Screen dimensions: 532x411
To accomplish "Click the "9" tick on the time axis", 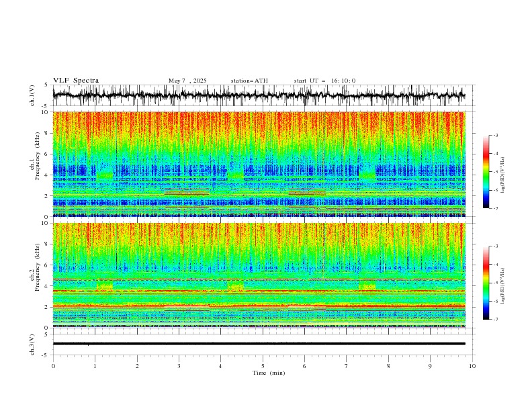I will point(430,366).
